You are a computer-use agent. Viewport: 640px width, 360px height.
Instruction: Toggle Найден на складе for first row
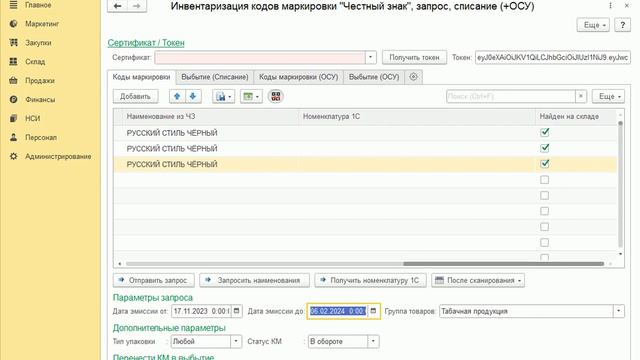click(x=544, y=132)
